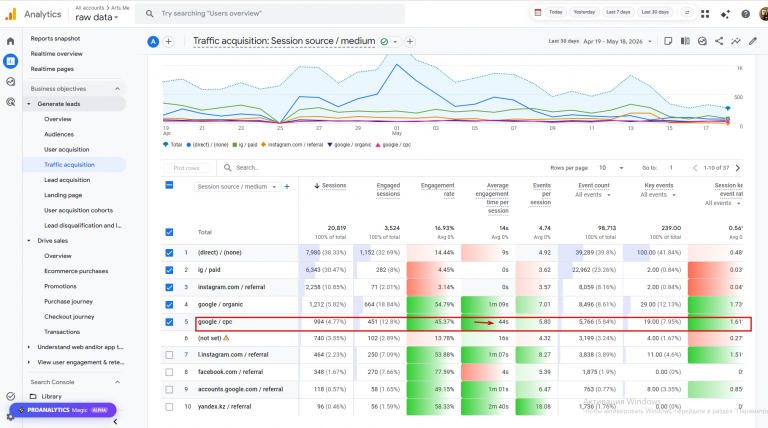Open the report insights icon
768x428 pixels.
click(x=702, y=41)
